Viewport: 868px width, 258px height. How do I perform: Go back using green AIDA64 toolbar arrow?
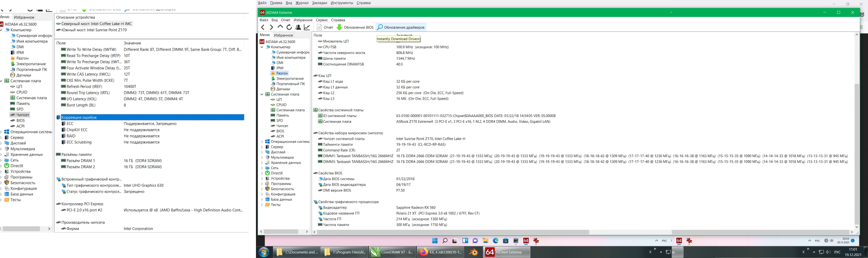click(263, 27)
